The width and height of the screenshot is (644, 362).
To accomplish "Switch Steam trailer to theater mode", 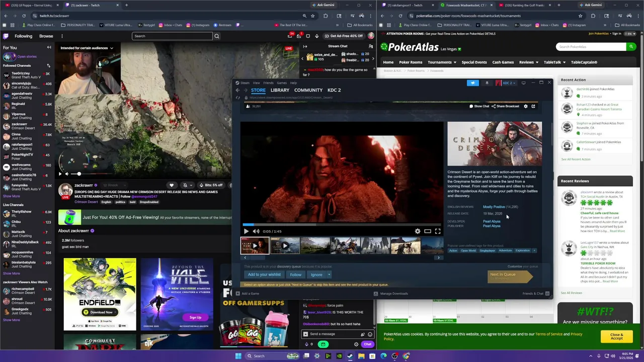I will pyautogui.click(x=428, y=231).
